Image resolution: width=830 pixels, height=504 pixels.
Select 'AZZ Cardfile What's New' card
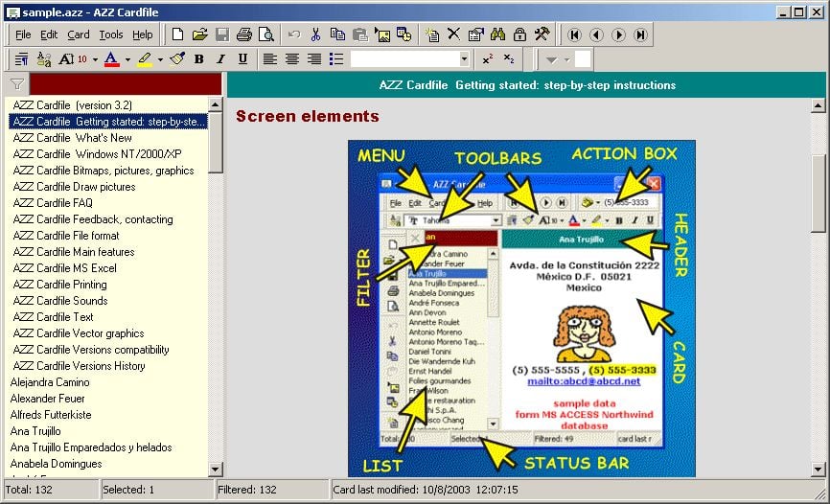click(x=73, y=138)
